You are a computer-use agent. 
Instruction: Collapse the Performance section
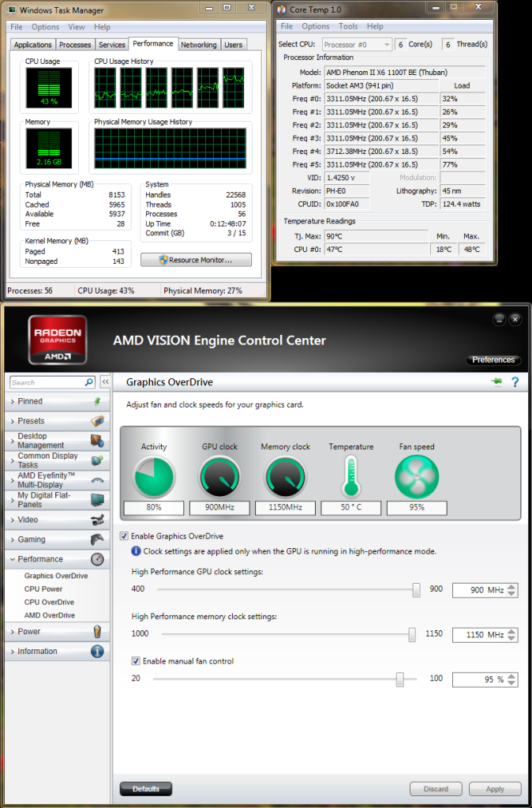point(13,559)
